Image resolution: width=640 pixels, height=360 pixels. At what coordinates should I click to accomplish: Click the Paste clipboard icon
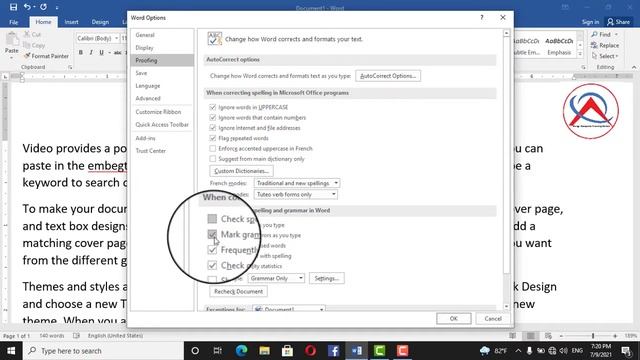click(12, 40)
